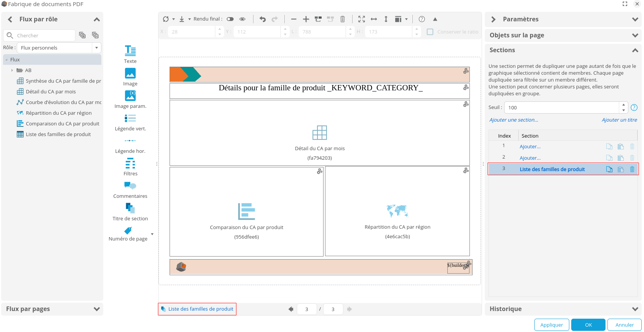Toggle the Rendu final switch
This screenshot has width=644, height=332.
[230, 19]
